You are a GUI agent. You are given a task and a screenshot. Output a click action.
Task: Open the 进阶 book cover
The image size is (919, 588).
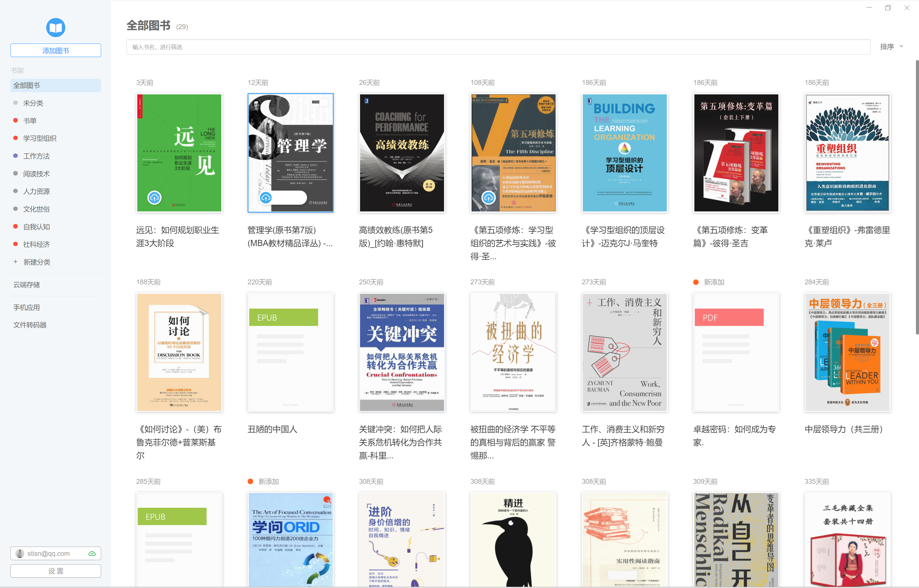402,540
